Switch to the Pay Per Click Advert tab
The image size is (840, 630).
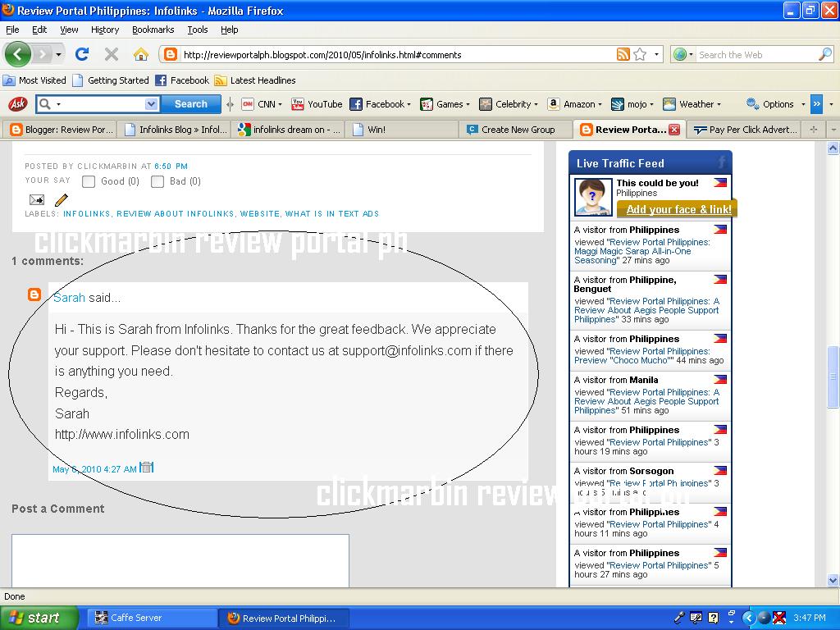coord(745,130)
